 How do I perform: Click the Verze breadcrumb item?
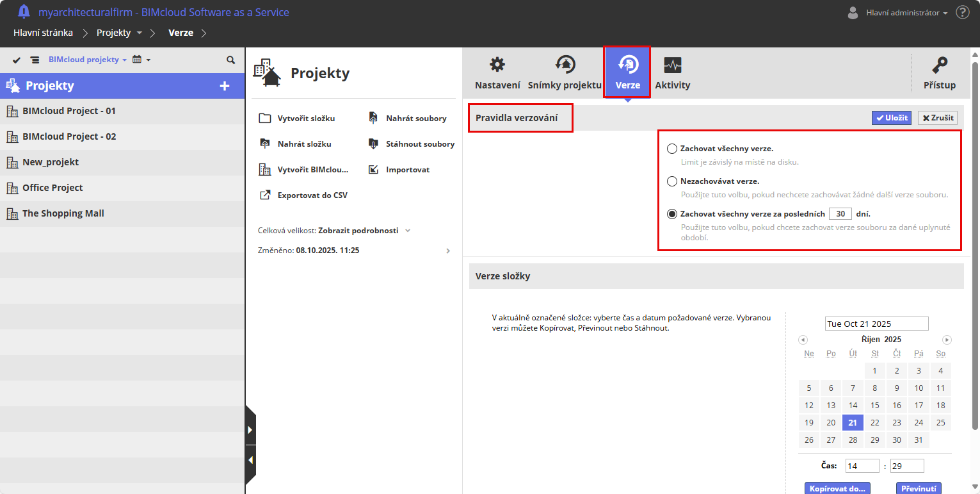[181, 33]
